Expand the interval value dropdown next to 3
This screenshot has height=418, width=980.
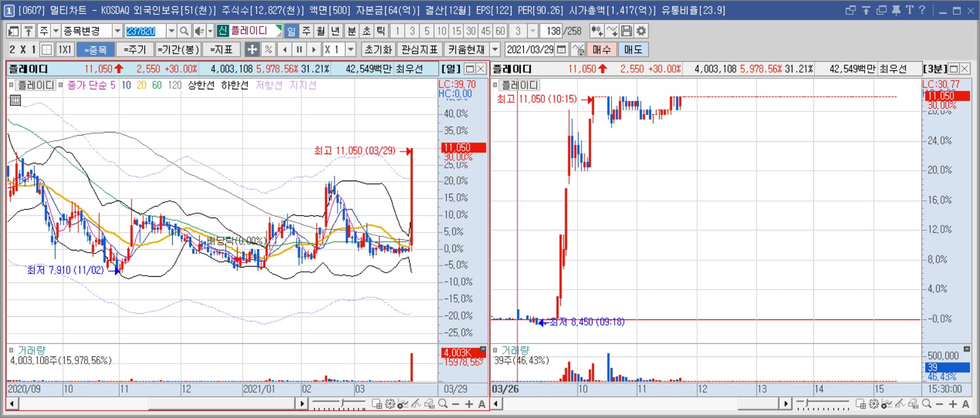point(533,31)
